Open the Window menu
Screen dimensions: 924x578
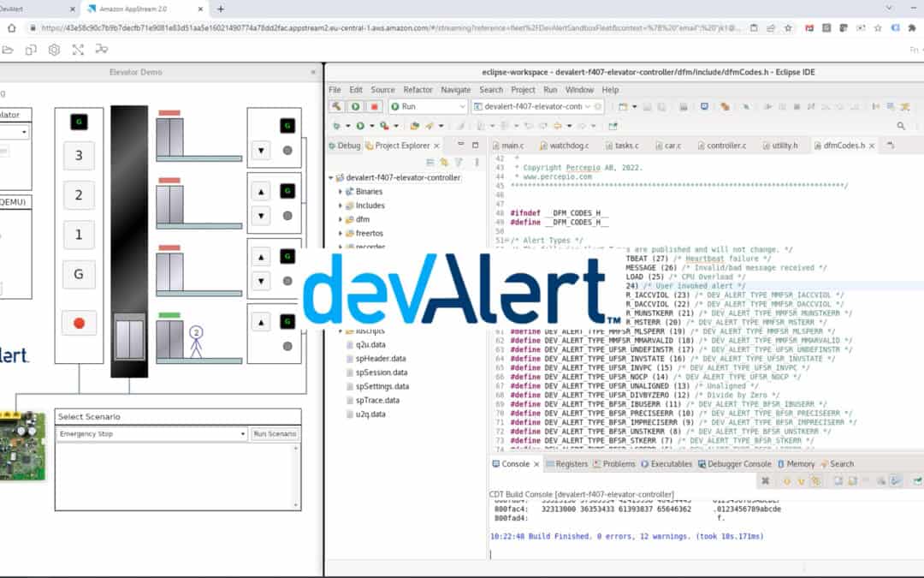(x=579, y=90)
